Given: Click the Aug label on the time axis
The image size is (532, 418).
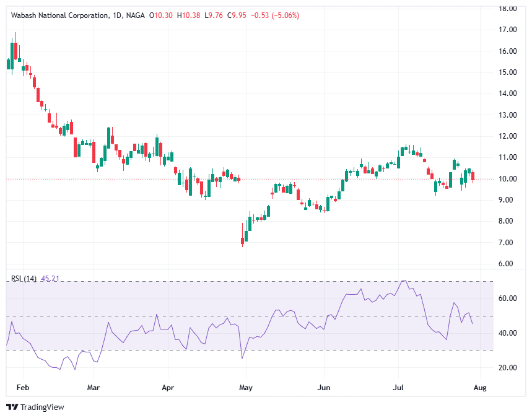Looking at the screenshot, I should point(481,387).
